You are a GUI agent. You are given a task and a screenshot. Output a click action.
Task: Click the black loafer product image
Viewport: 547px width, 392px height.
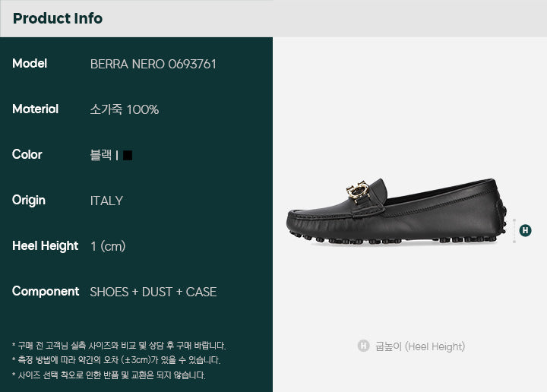coord(397,211)
